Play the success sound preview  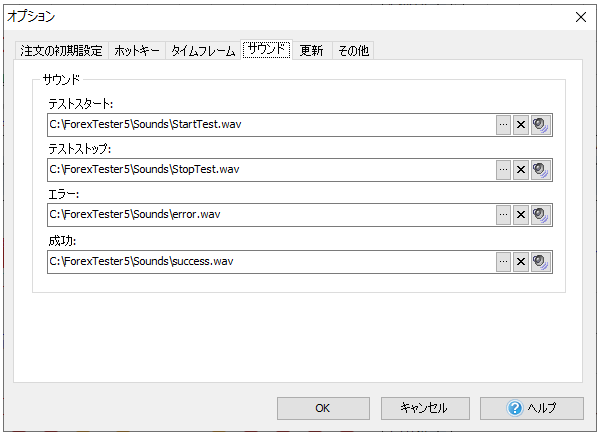pos(541,261)
